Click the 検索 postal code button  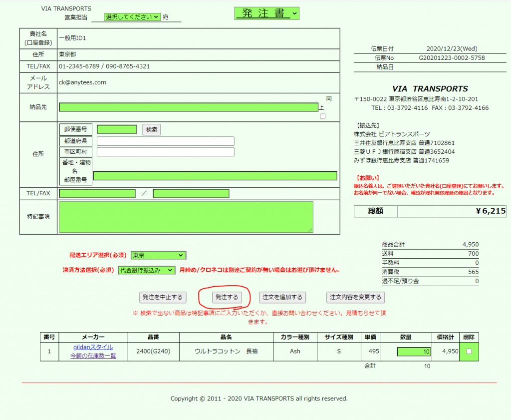coord(152,129)
